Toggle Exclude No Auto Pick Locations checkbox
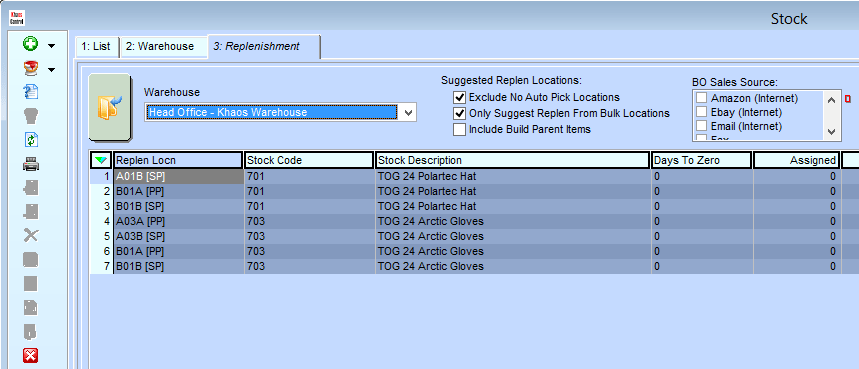The width and height of the screenshot is (859, 369). 459,97
